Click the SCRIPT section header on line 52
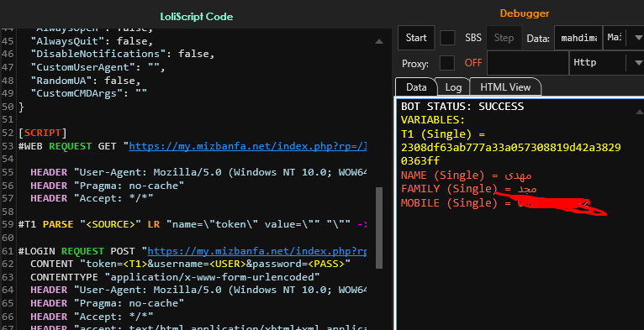644x330 pixels. pos(42,133)
